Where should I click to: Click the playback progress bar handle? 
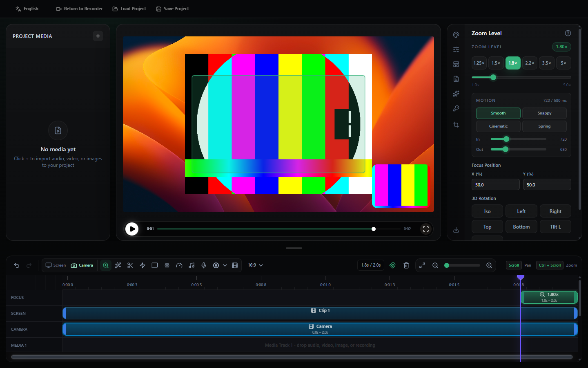(374, 229)
